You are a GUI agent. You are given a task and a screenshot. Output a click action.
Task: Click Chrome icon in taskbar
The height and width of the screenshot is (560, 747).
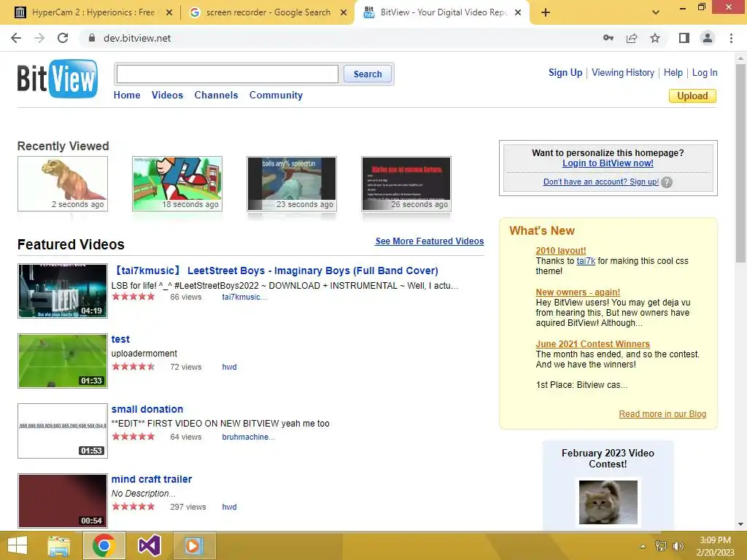(x=104, y=545)
